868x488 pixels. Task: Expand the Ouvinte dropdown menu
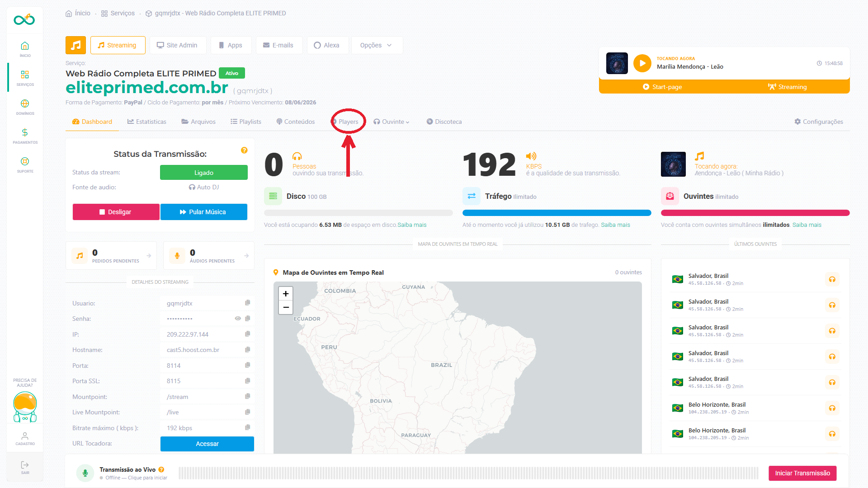tap(392, 122)
